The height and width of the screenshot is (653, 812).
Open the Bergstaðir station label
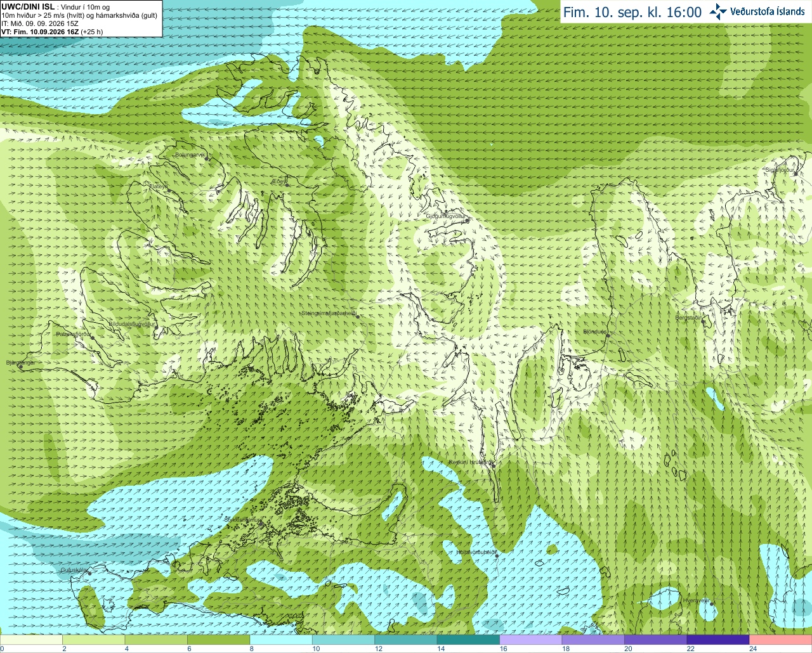coord(688,318)
